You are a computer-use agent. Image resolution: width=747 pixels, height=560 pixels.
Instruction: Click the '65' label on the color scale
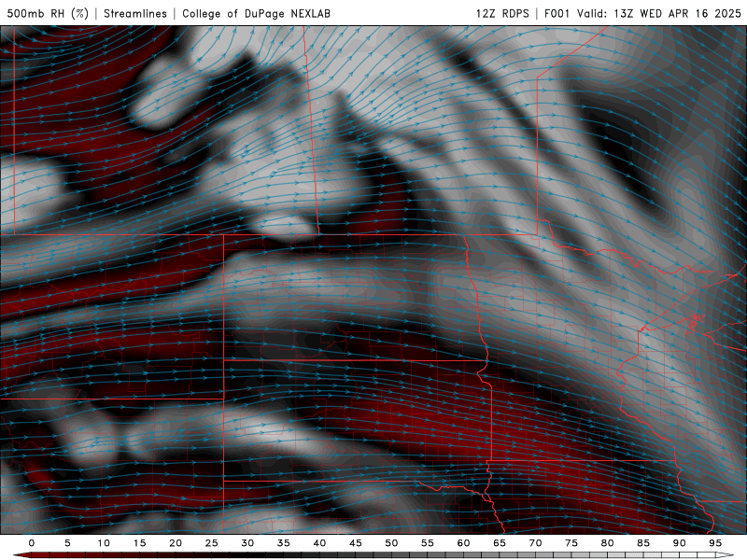click(500, 543)
